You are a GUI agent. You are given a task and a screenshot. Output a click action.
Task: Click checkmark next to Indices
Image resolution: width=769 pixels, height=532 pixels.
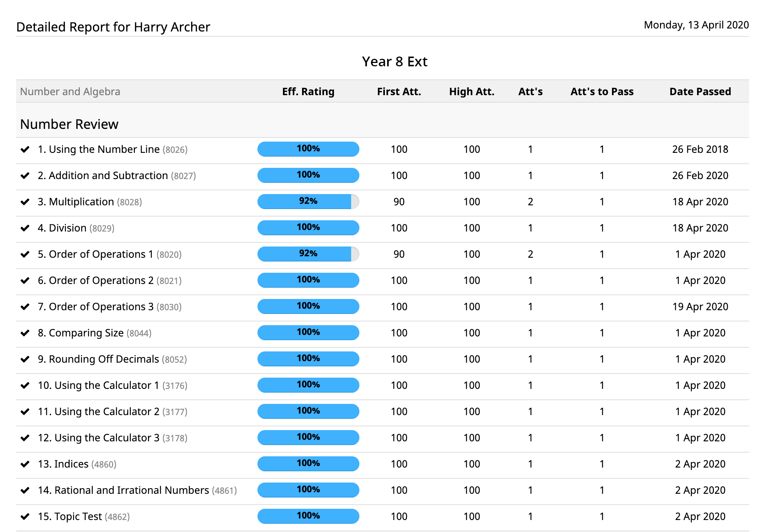25,464
